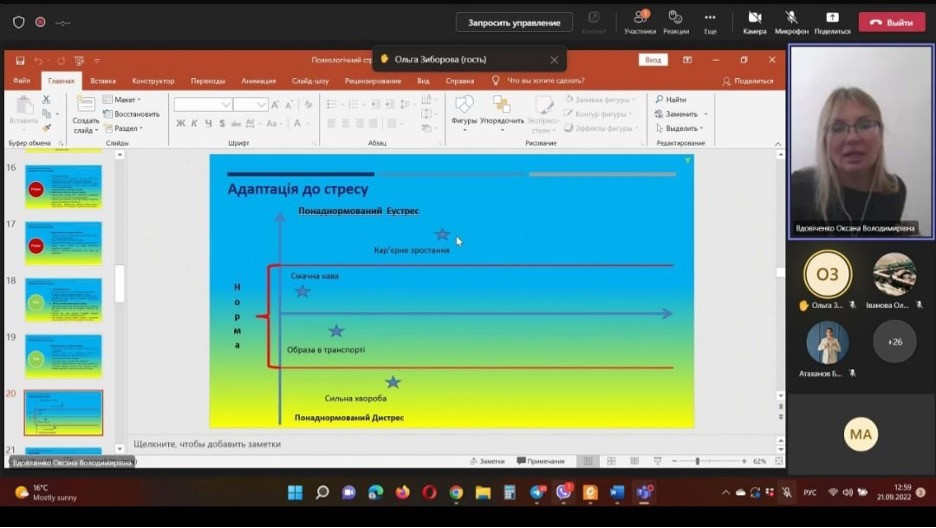Click the +26 more participants circle

point(894,342)
